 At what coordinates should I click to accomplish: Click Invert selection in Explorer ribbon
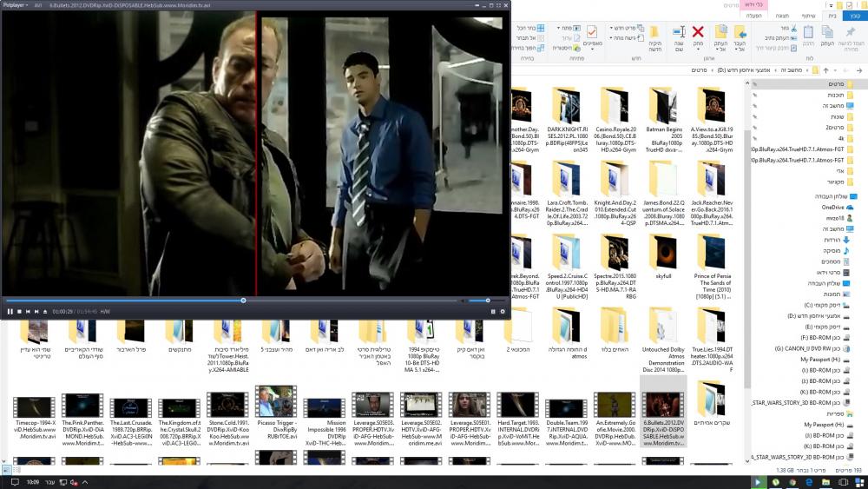(x=528, y=48)
